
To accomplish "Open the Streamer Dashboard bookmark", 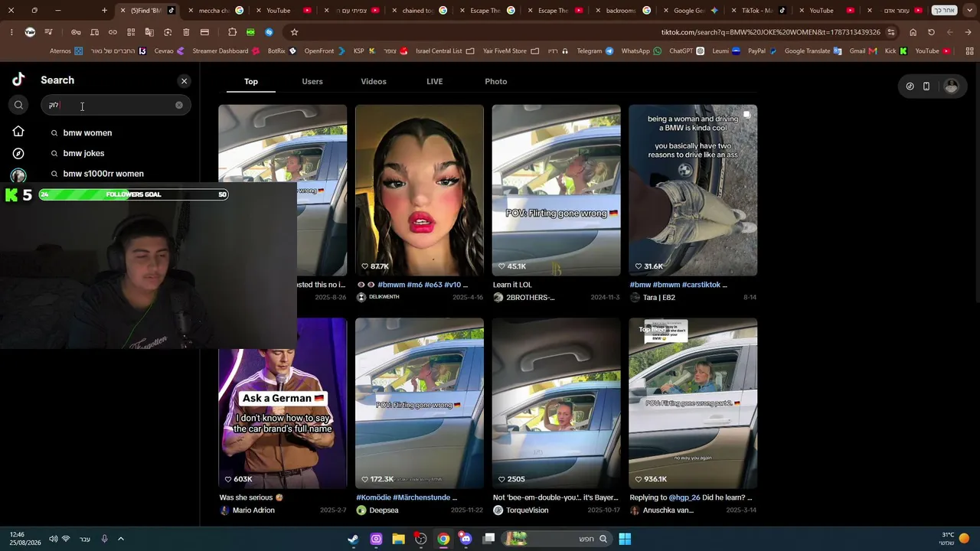I will click(x=226, y=51).
